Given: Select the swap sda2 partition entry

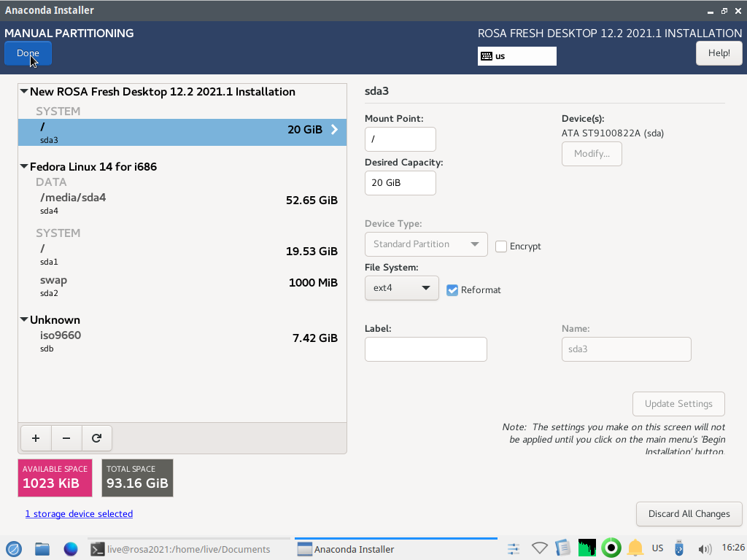Looking at the screenshot, I should [x=182, y=286].
